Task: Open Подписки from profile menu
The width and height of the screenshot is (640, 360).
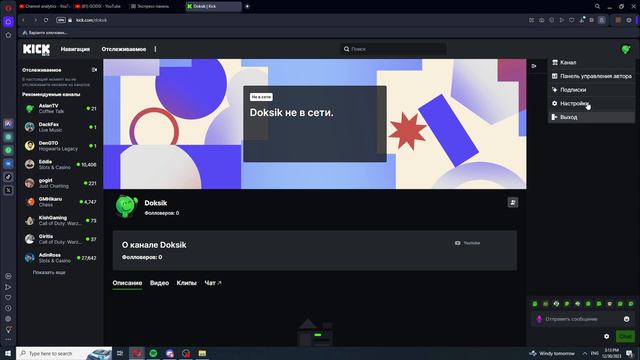Action: coord(591,90)
